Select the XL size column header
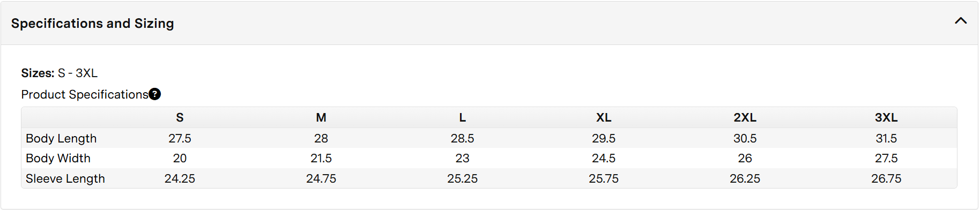 (604, 117)
